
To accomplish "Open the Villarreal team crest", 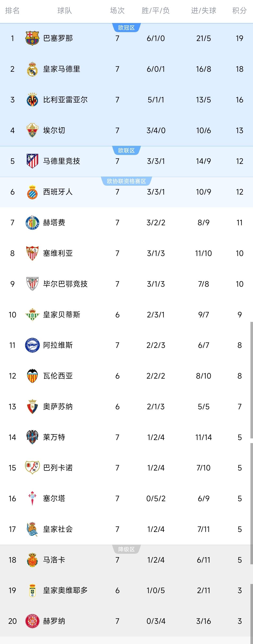I will 32,100.
